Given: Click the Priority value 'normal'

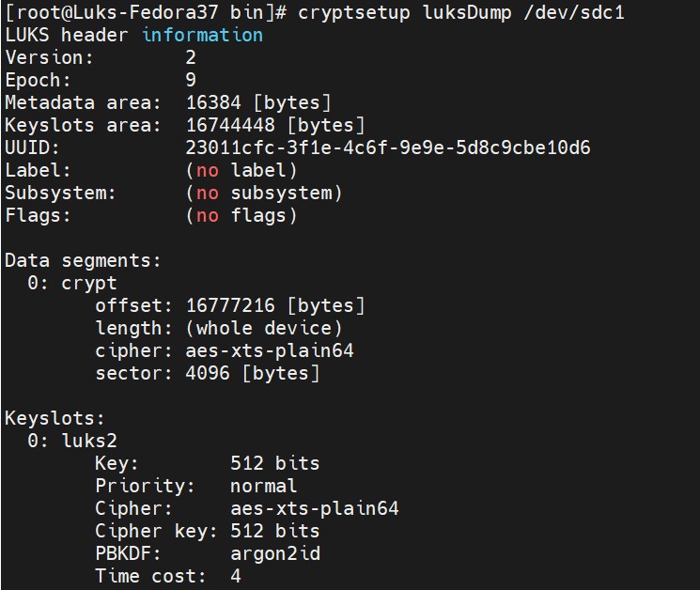Looking at the screenshot, I should [x=263, y=486].
